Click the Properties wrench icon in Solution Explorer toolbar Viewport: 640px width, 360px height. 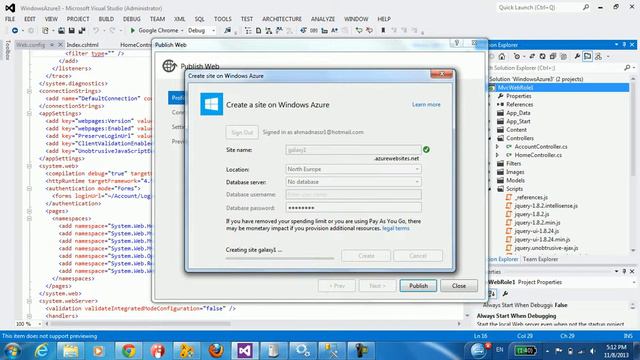click(577, 57)
